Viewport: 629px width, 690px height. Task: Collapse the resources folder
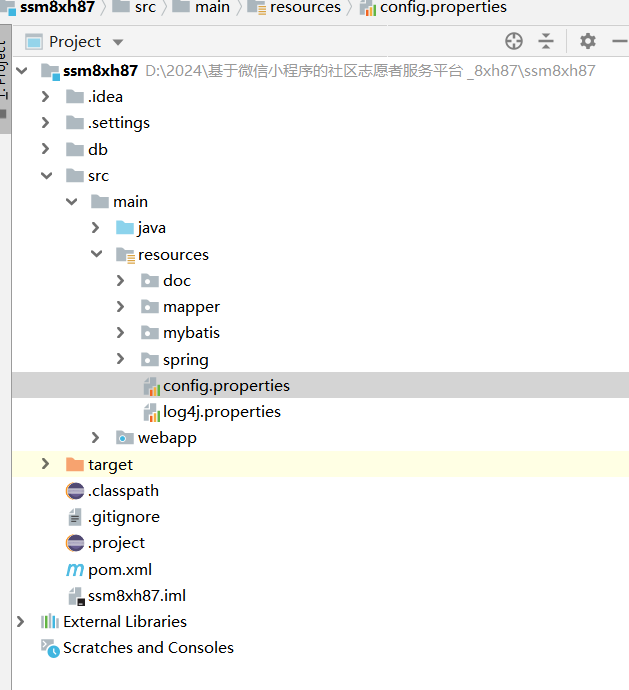point(97,254)
